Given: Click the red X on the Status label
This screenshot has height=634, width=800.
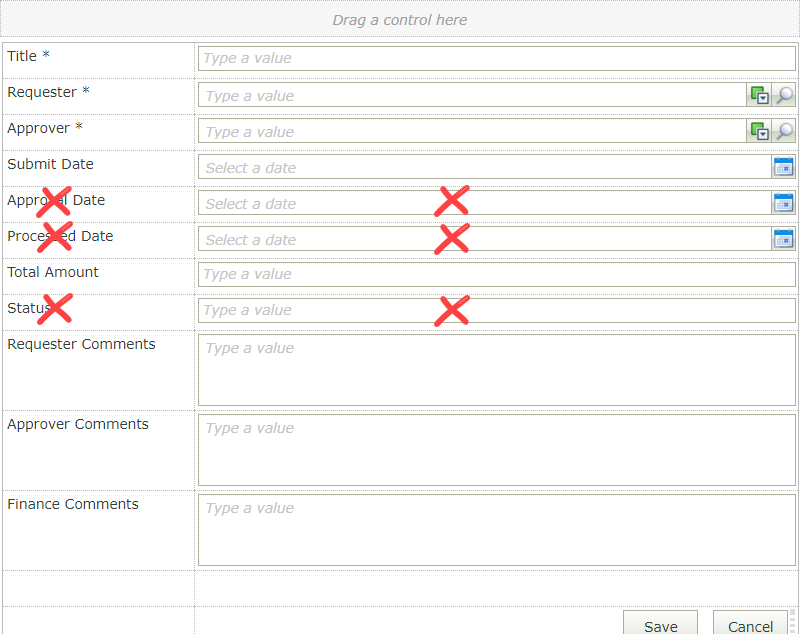Looking at the screenshot, I should pos(55,309).
